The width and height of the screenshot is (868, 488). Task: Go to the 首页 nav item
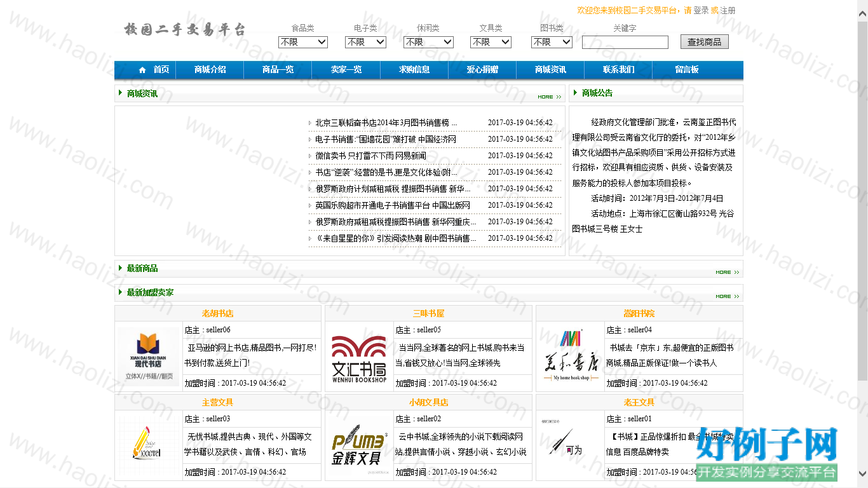pos(161,70)
